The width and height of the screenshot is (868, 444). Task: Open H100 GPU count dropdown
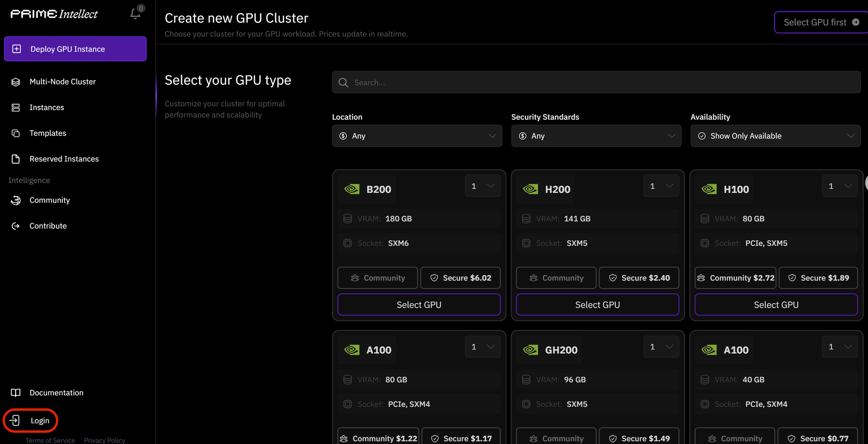click(x=840, y=186)
